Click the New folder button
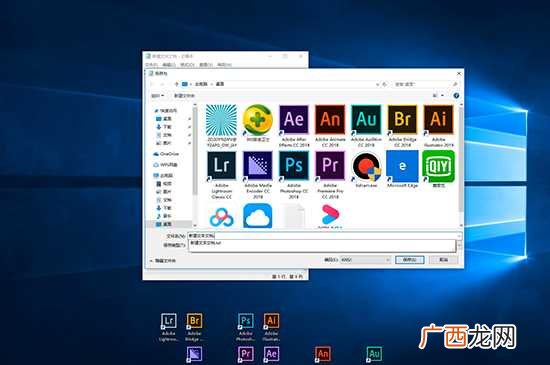 (x=184, y=95)
